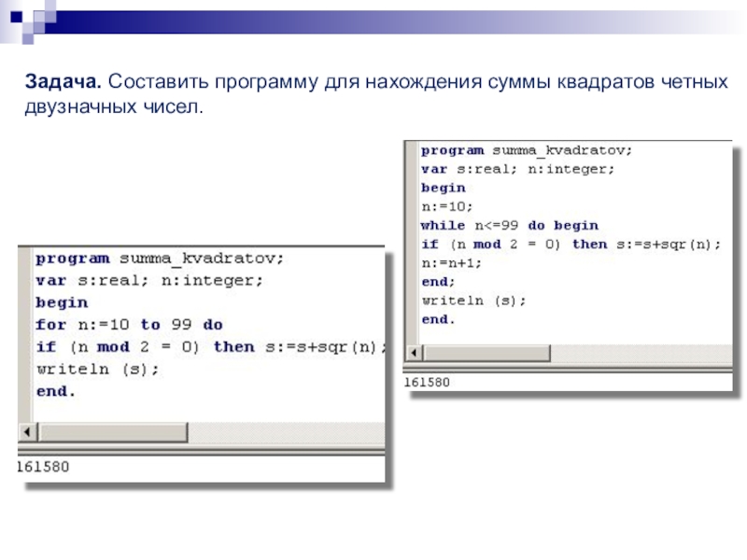Click the empty scrollbar track in right editor
The height and width of the screenshot is (560, 747).
point(641,354)
